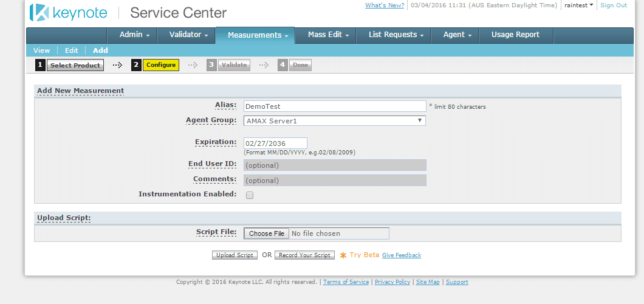This screenshot has height=304, width=644.
Task: Switch to the Edit sub-tab
Action: [x=72, y=50]
